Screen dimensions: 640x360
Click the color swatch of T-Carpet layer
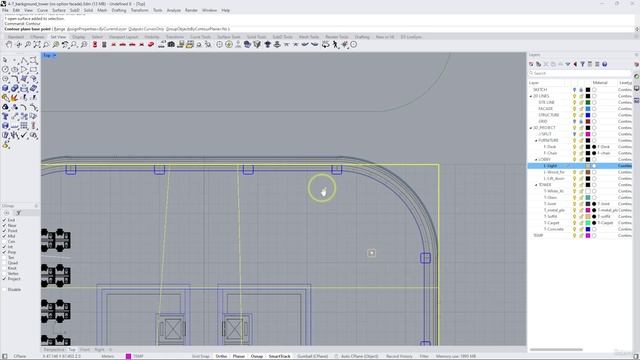click(x=588, y=223)
